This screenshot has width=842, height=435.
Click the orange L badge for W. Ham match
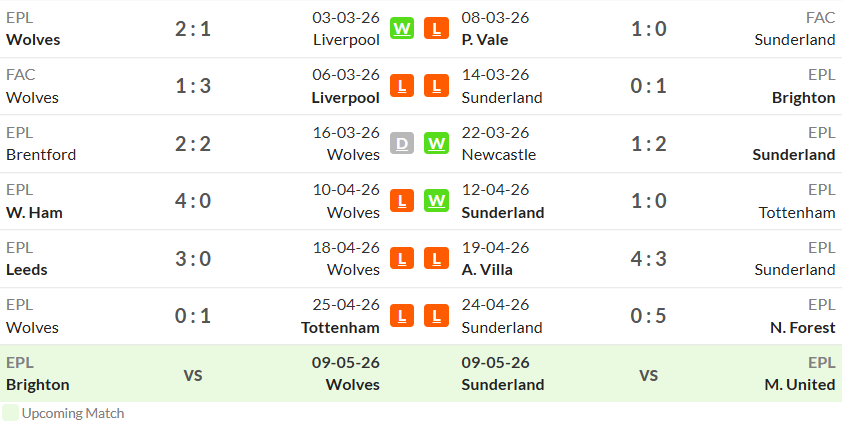pyautogui.click(x=402, y=201)
